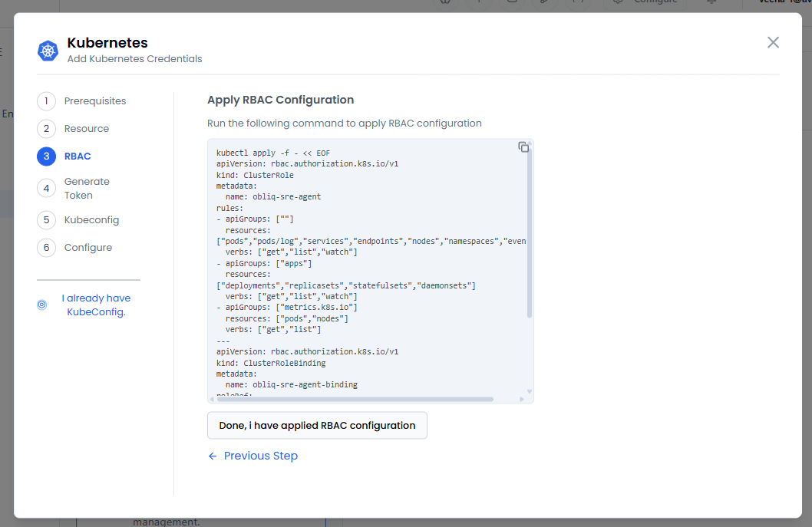The height and width of the screenshot is (527, 812).
Task: Click the target icon beside KubeConfig link
Action: pos(42,305)
